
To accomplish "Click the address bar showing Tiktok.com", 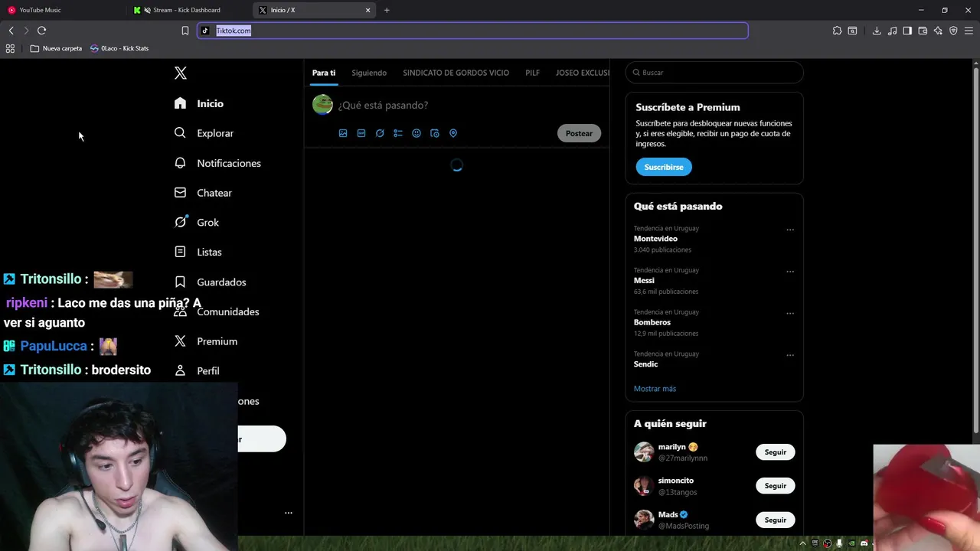I will (473, 31).
